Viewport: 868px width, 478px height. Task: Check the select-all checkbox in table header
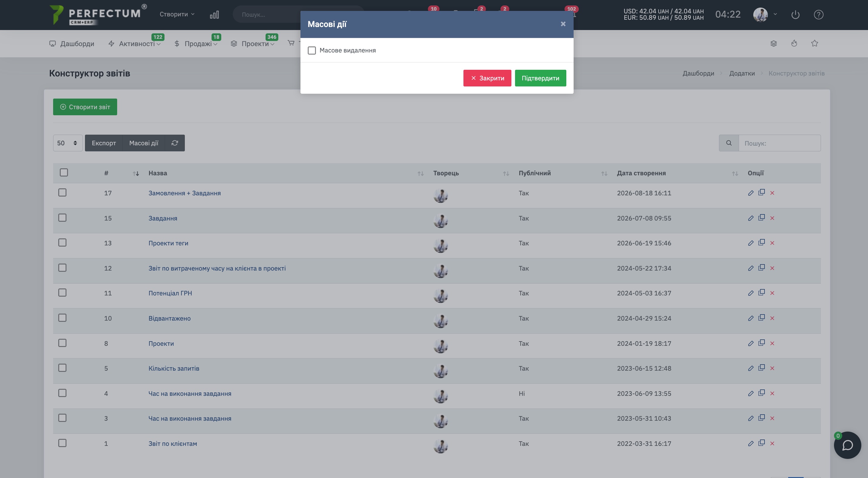(x=64, y=172)
